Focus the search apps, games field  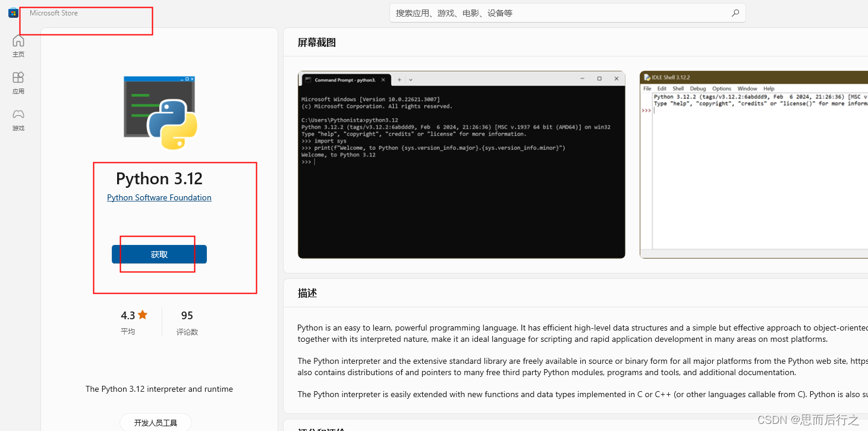click(567, 13)
